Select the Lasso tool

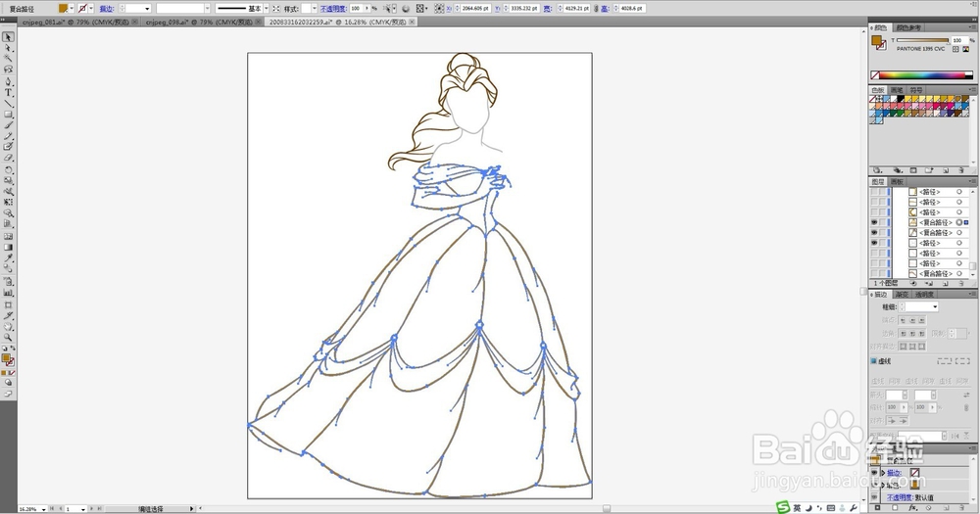(x=8, y=69)
